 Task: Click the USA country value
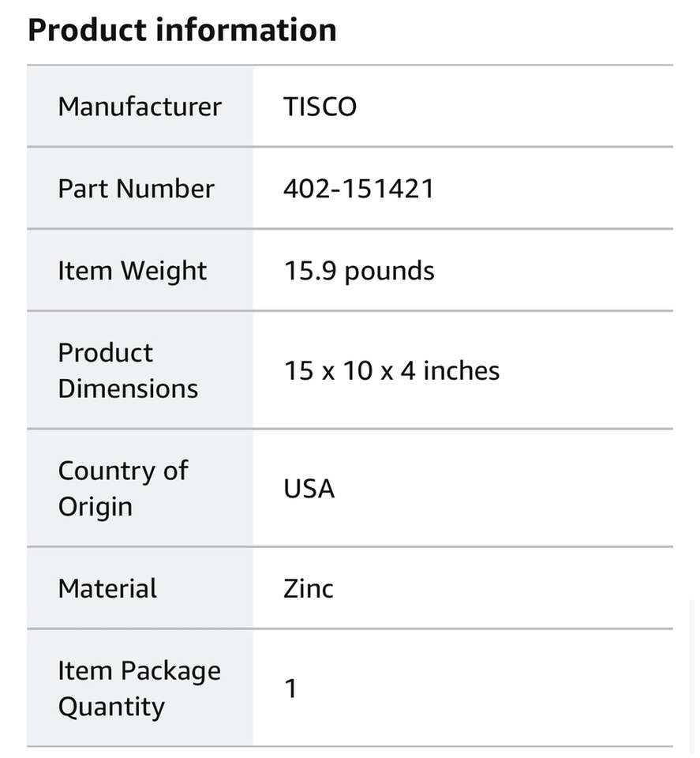pos(309,489)
